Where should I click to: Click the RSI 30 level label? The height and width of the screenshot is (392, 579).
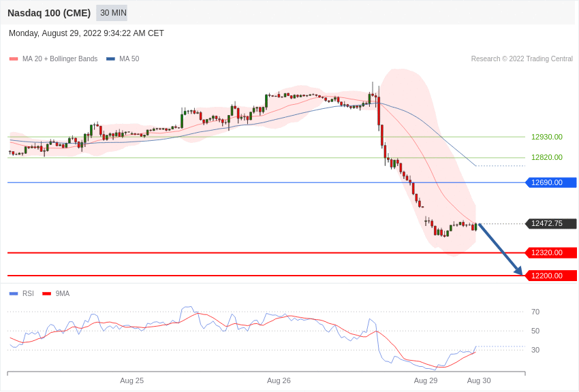(535, 350)
